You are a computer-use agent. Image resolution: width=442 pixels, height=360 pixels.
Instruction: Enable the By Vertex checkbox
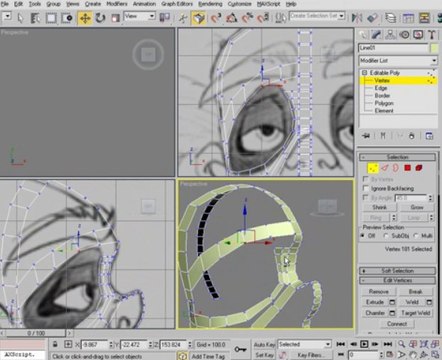tap(366, 179)
